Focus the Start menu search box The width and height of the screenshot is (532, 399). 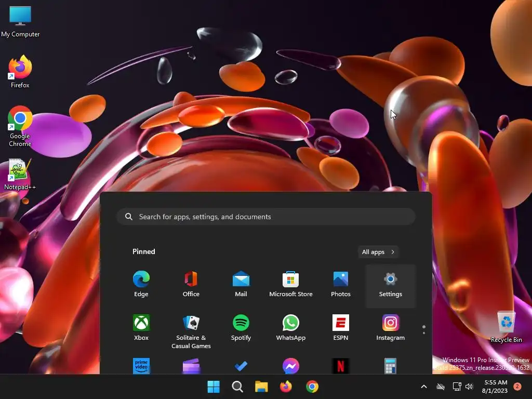pyautogui.click(x=267, y=217)
